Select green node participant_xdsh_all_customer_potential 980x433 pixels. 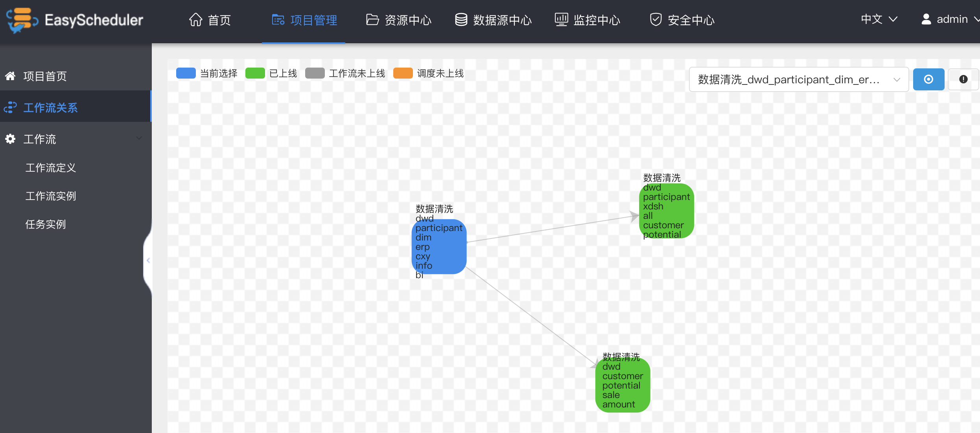pyautogui.click(x=667, y=211)
